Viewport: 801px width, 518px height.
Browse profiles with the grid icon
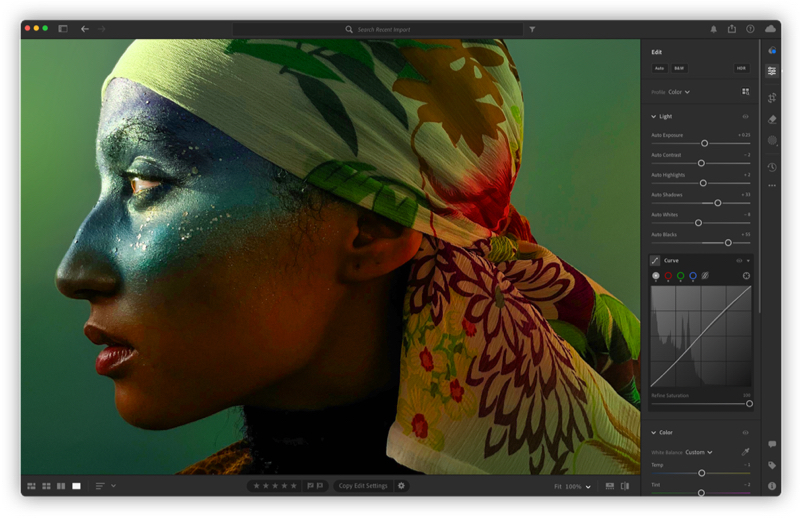(x=745, y=91)
